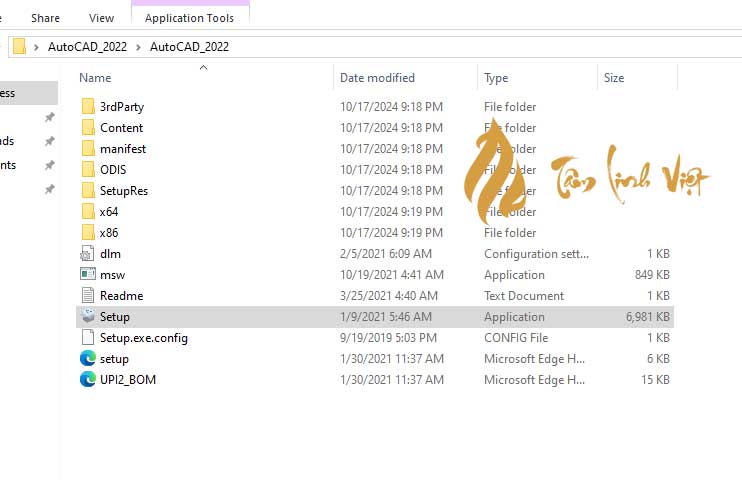Expand chevron before first AutoCAD_2022 breadcrumb
The height and width of the screenshot is (480, 742).
[36, 47]
